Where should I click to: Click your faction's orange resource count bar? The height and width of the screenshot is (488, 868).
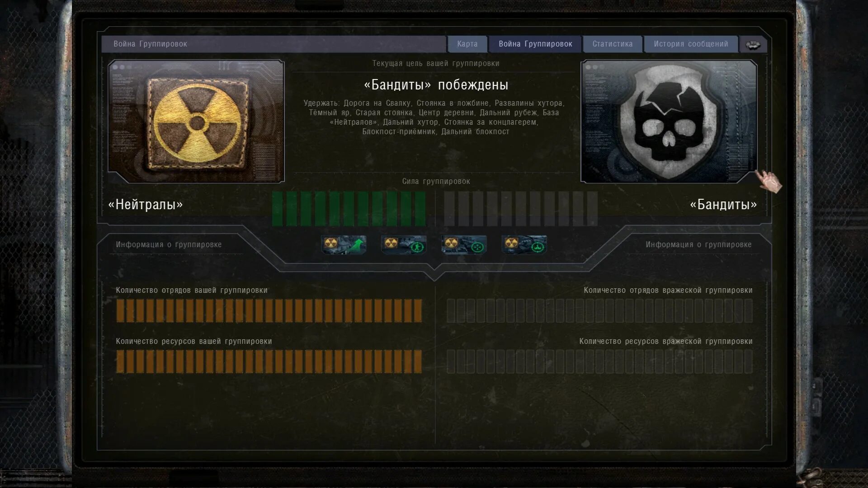pos(269,361)
